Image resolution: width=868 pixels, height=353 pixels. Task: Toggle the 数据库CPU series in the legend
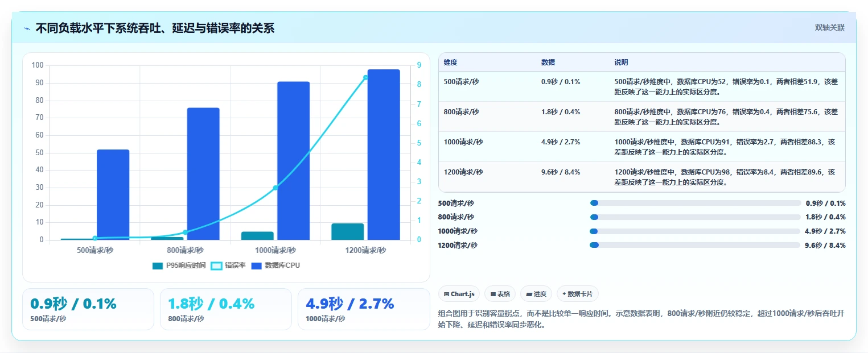pyautogui.click(x=275, y=265)
